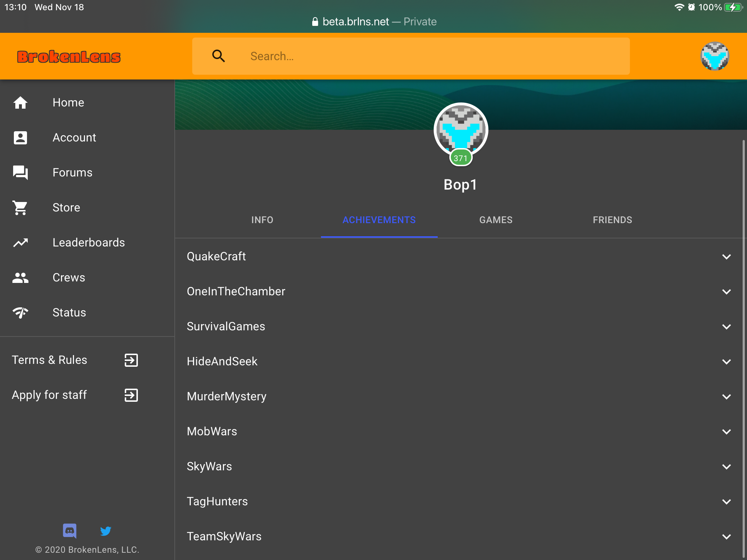The height and width of the screenshot is (560, 747).
Task: Open Store in sidebar
Action: tap(87, 207)
